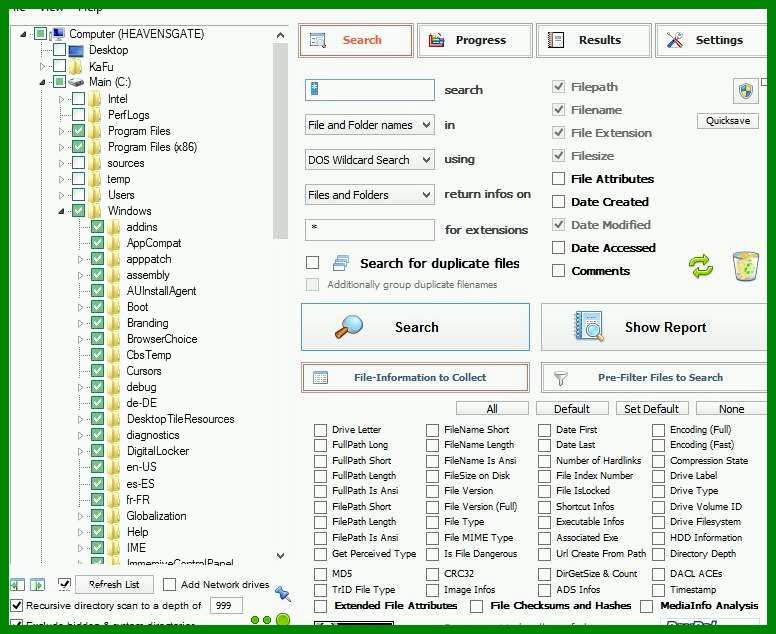The width and height of the screenshot is (776, 634).
Task: Click the Desktop icon in the tree
Action: point(76,50)
